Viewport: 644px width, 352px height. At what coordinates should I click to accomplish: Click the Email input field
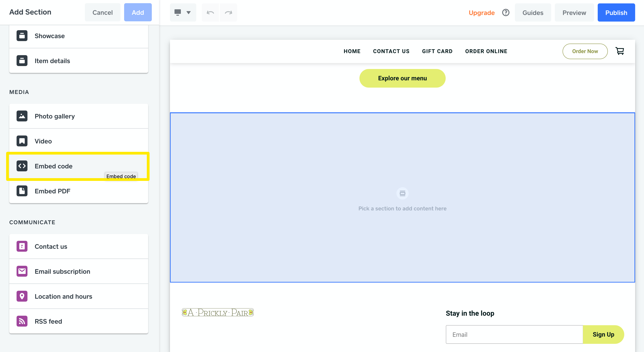coord(514,335)
